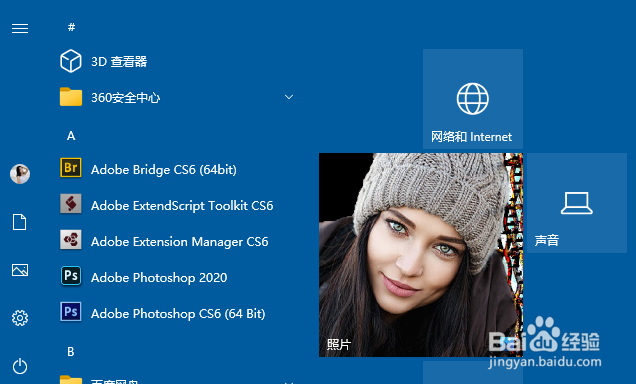Click the Adobe Bridge Br icon
The height and width of the screenshot is (384, 636).
coord(71,168)
